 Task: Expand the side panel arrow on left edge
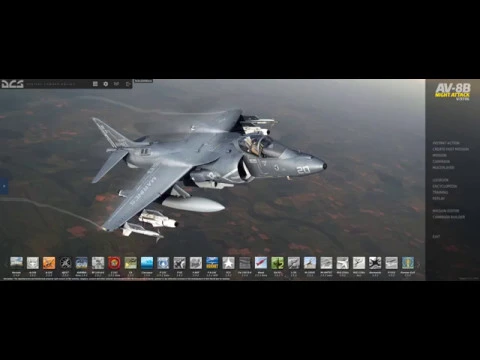pyautogui.click(x=4, y=186)
